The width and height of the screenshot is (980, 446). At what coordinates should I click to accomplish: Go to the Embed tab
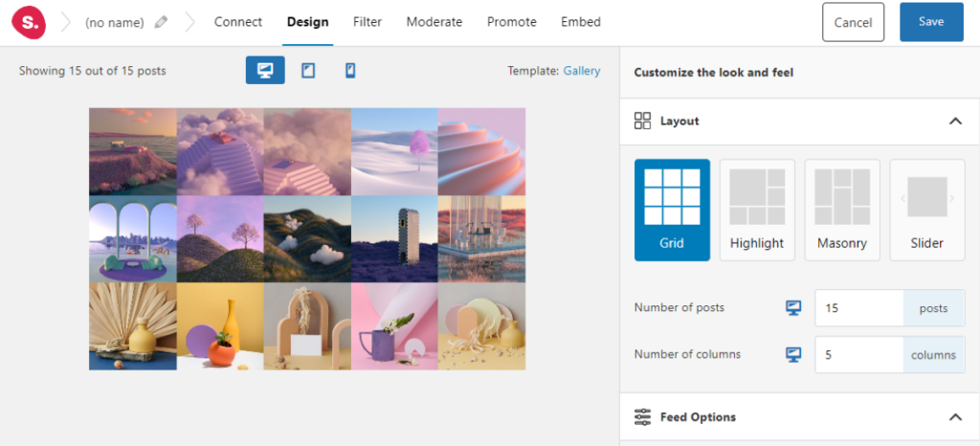tap(581, 22)
